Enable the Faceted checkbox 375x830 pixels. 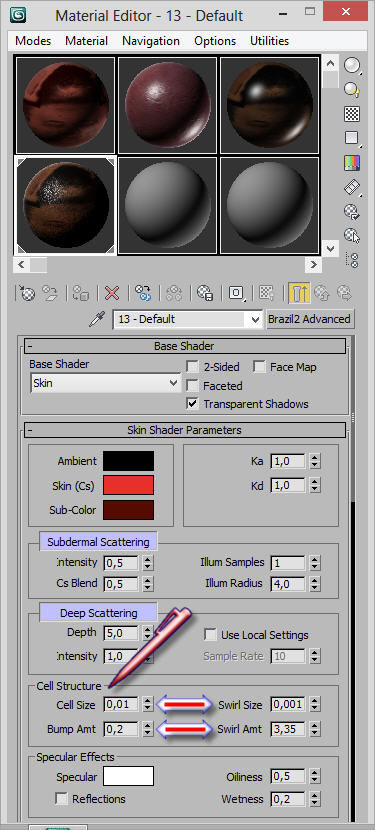[192, 385]
